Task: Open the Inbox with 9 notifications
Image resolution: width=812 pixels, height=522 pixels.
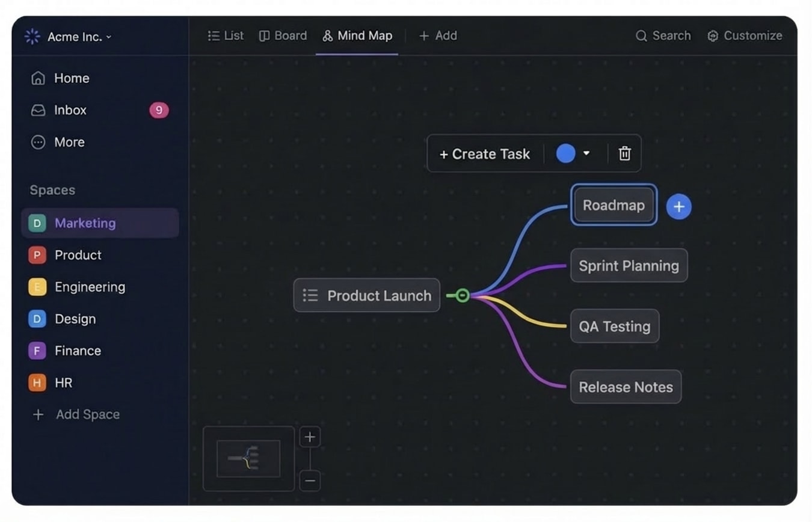Action: (x=100, y=110)
